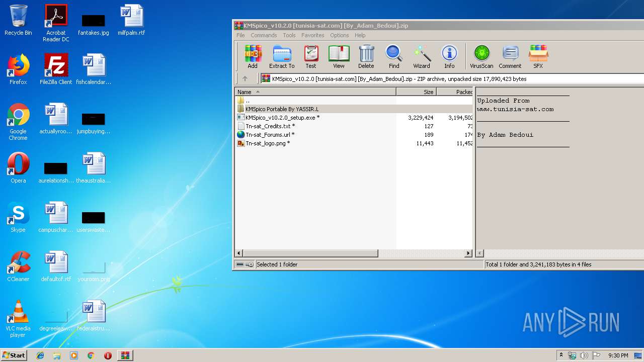Click the View file icon
The image size is (644, 362).
[x=339, y=57]
